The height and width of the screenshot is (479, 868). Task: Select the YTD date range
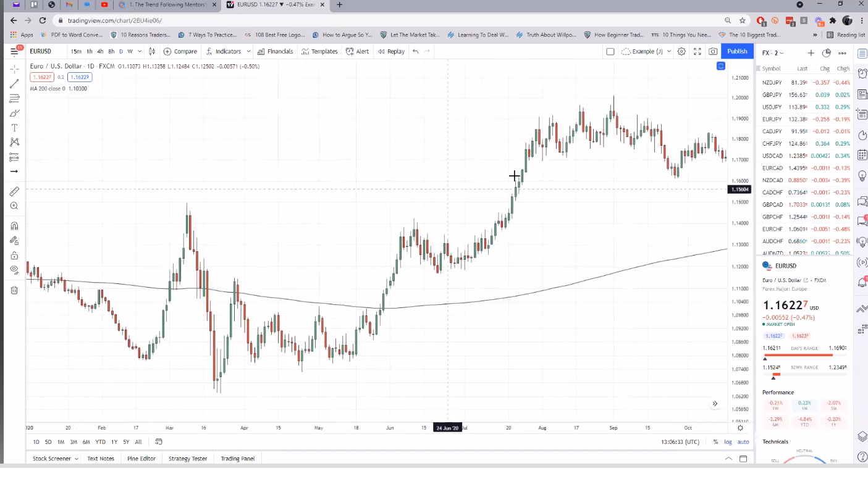coord(100,441)
